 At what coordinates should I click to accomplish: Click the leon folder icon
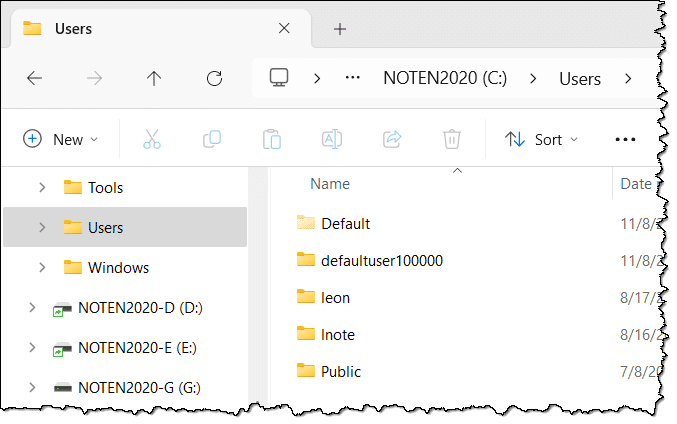306,297
